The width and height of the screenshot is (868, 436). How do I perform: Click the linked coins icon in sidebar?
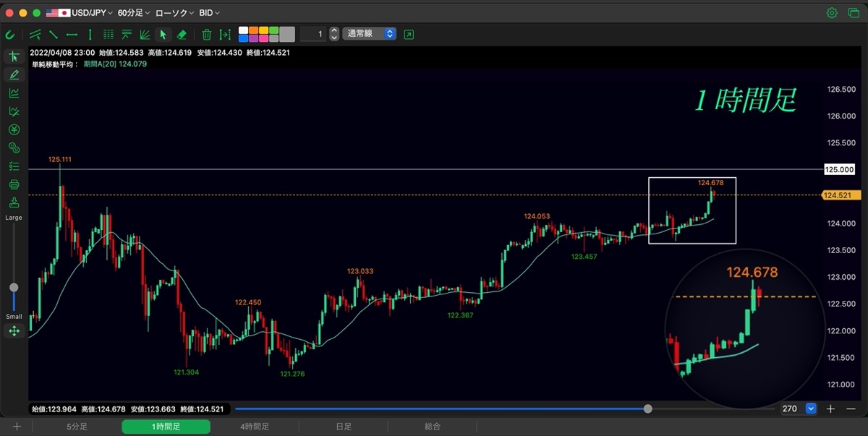(x=14, y=148)
